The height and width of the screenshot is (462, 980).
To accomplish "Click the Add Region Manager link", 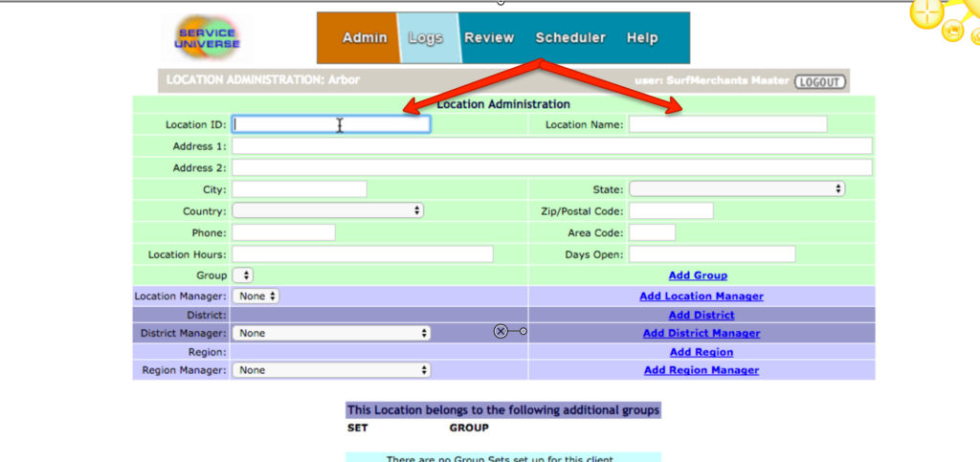I will point(702,369).
